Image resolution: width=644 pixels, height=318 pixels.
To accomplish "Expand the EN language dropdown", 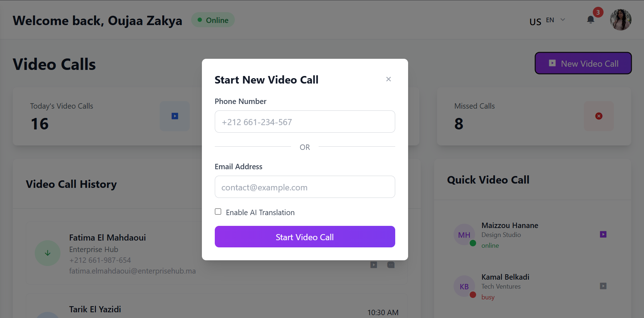I will coord(555,20).
